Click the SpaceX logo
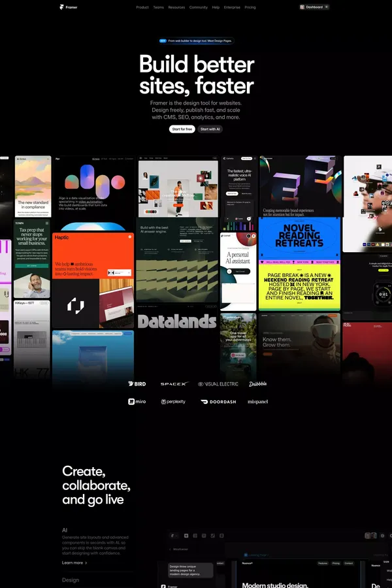Image resolution: width=392 pixels, height=588 pixels. click(x=174, y=384)
